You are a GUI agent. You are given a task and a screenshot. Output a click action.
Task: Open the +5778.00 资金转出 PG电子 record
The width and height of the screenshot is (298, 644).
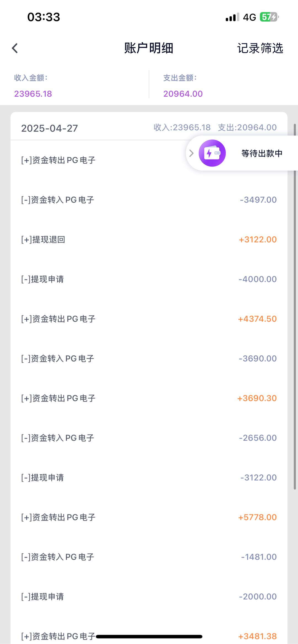tap(149, 517)
